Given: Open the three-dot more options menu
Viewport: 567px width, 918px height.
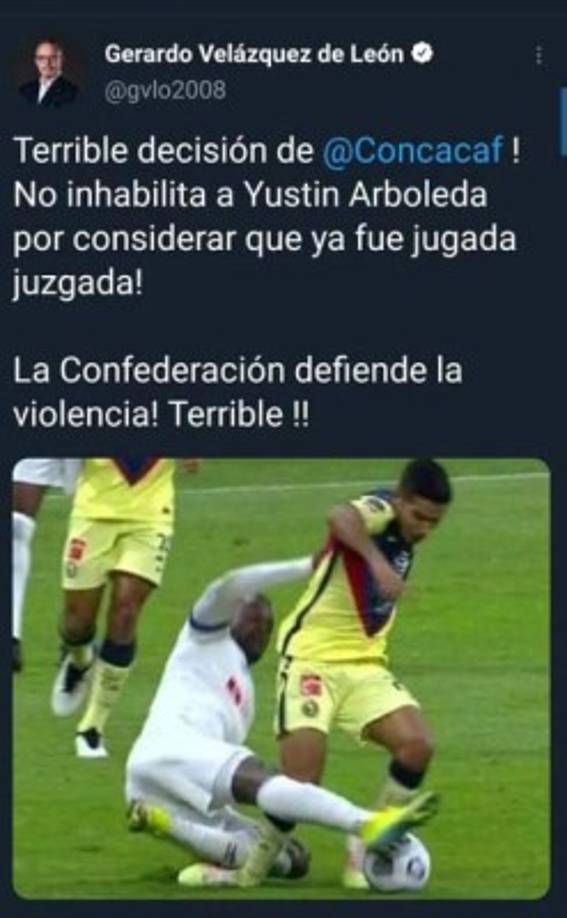Looking at the screenshot, I should [x=539, y=56].
